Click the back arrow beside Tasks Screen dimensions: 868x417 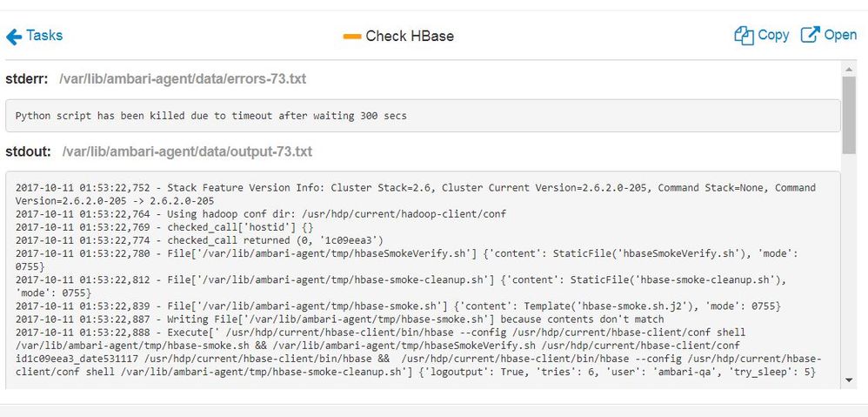click(14, 37)
